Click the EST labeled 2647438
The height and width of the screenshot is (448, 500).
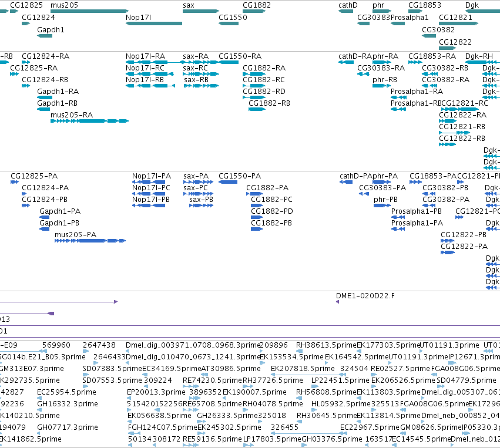99,345
